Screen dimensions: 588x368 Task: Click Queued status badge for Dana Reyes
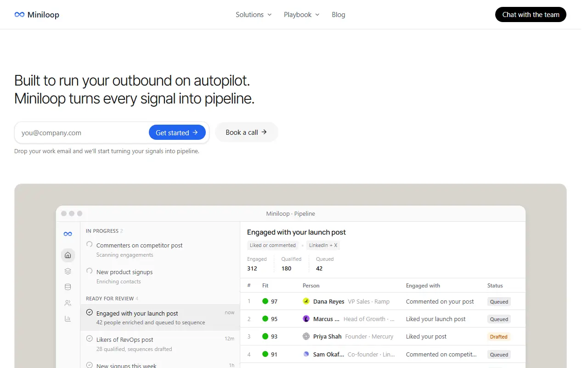point(499,302)
